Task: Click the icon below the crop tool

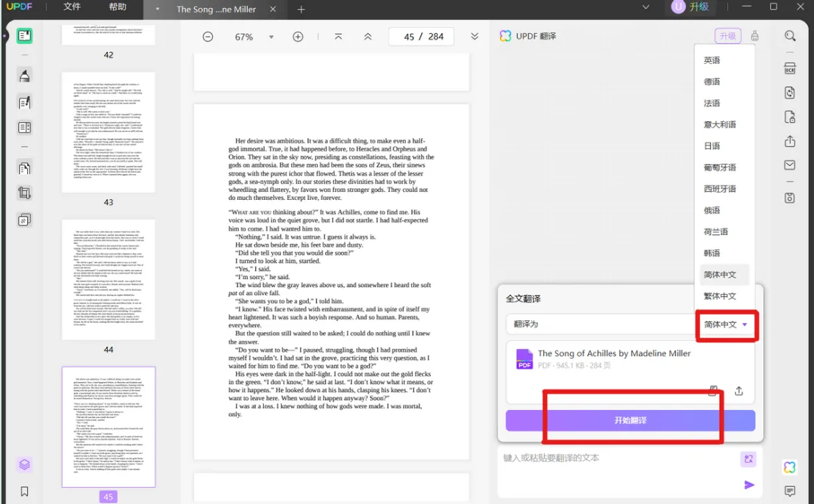Action: point(24,220)
